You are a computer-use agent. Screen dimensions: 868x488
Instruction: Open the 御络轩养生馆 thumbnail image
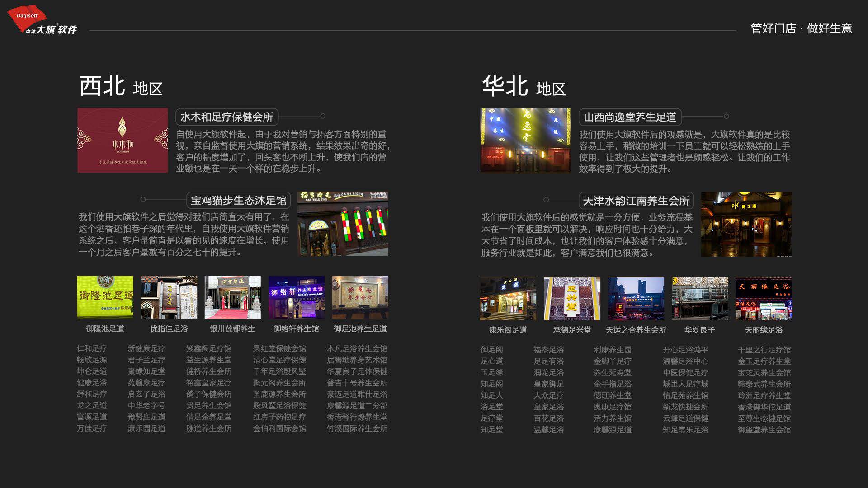pos(297,297)
